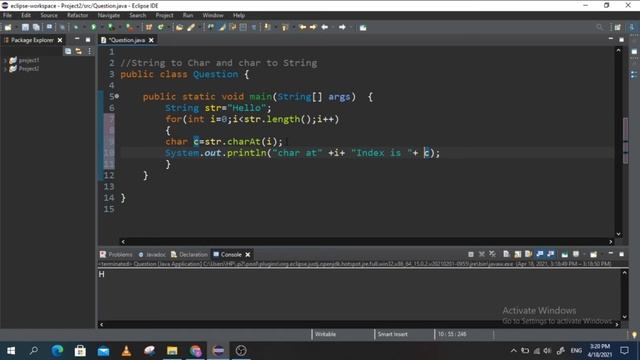
Task: Run the program with green Run icon
Action: point(93,27)
